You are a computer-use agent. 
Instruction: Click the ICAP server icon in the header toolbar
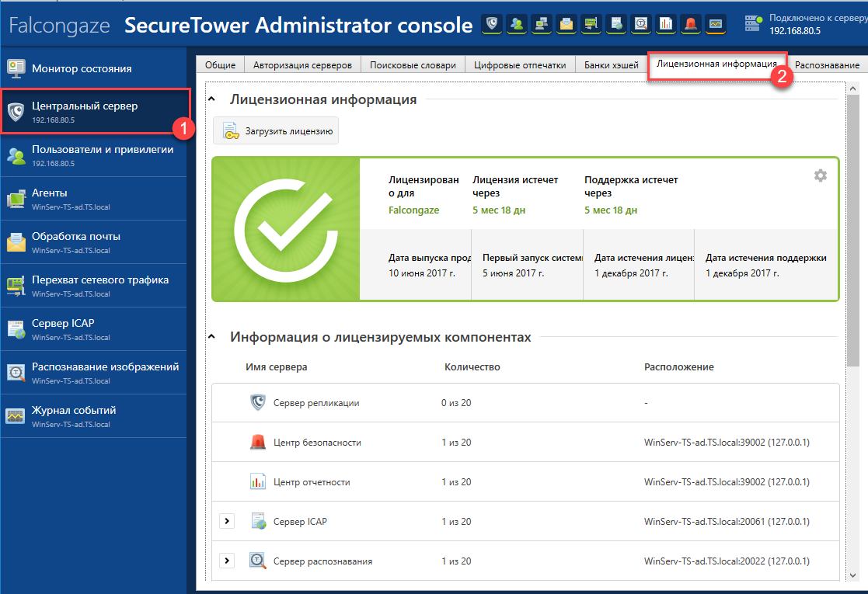click(616, 24)
